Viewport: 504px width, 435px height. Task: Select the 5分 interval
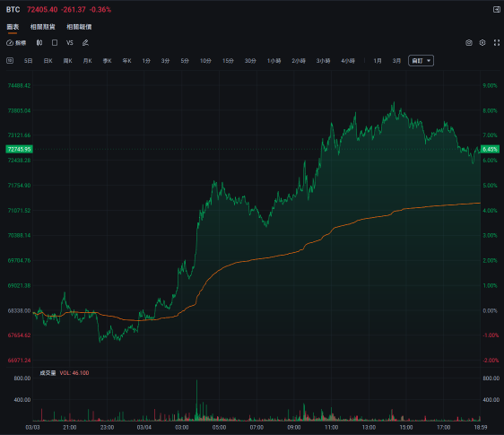[185, 61]
